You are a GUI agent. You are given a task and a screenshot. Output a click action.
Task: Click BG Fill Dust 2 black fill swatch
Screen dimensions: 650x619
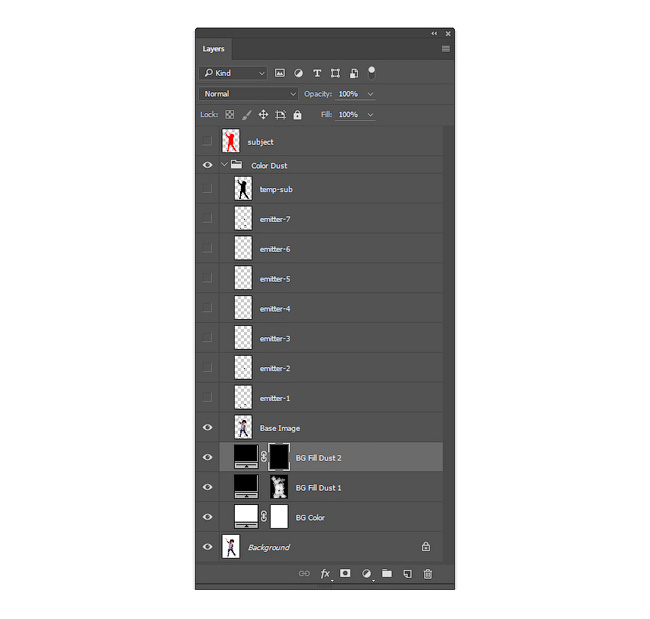point(246,456)
